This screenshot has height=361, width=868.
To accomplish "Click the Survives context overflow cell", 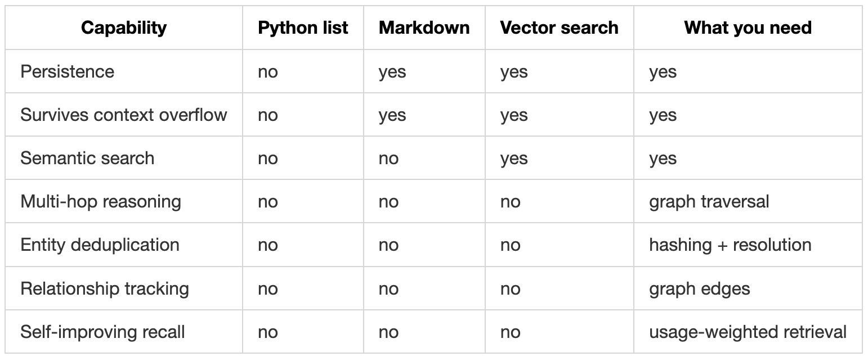I will [x=124, y=115].
